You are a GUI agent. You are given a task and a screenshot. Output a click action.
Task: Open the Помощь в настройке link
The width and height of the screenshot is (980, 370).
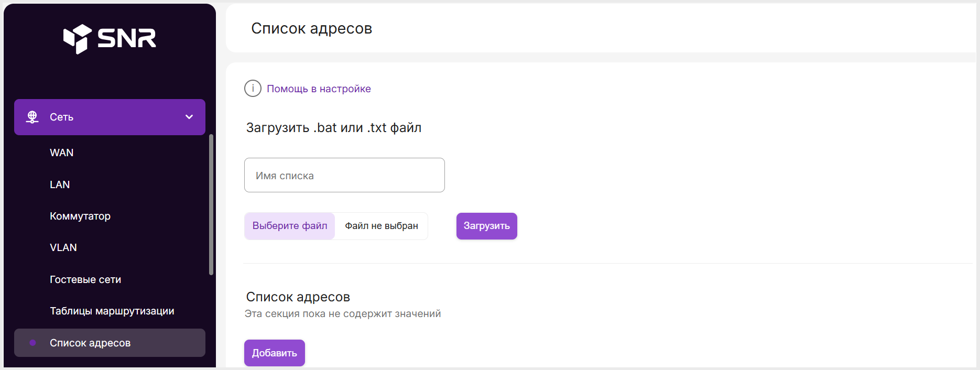[319, 89]
